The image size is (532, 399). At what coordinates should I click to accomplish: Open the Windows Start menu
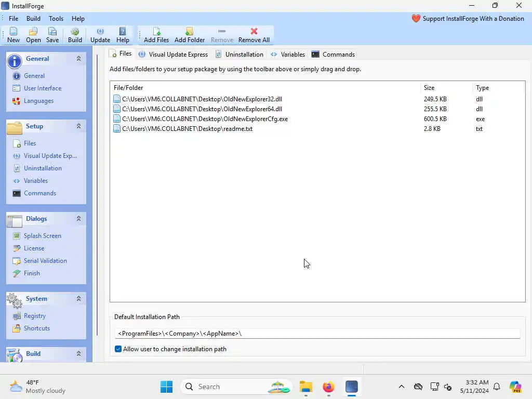pos(167,387)
